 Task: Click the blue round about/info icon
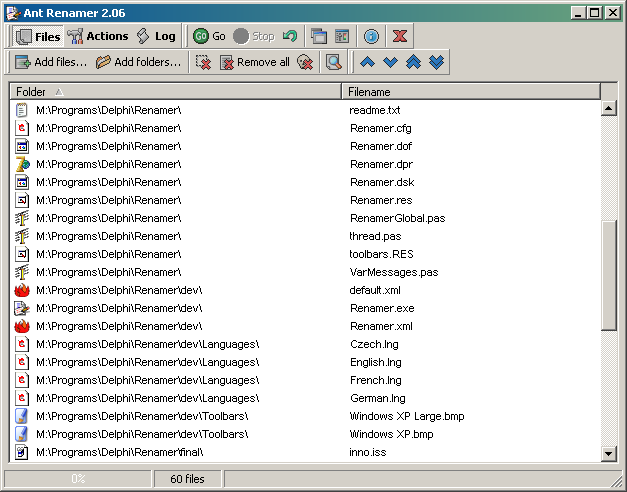pyautogui.click(x=371, y=36)
